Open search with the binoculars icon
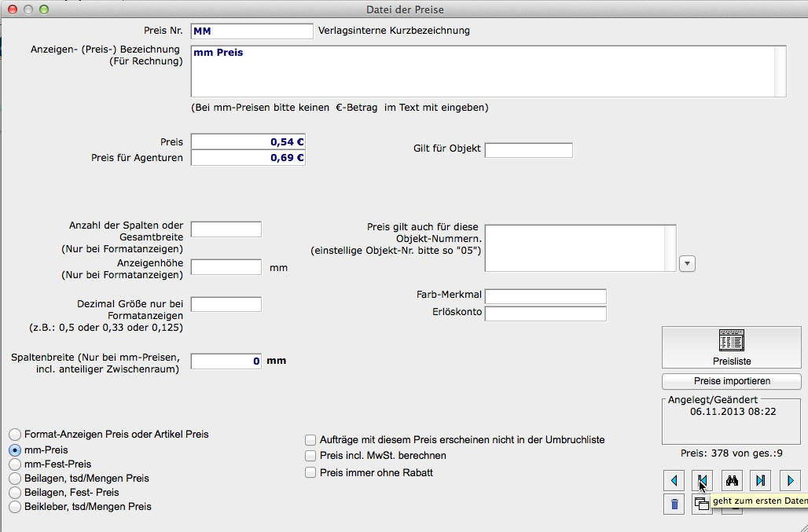Viewport: 808px width, 532px height. (x=732, y=480)
